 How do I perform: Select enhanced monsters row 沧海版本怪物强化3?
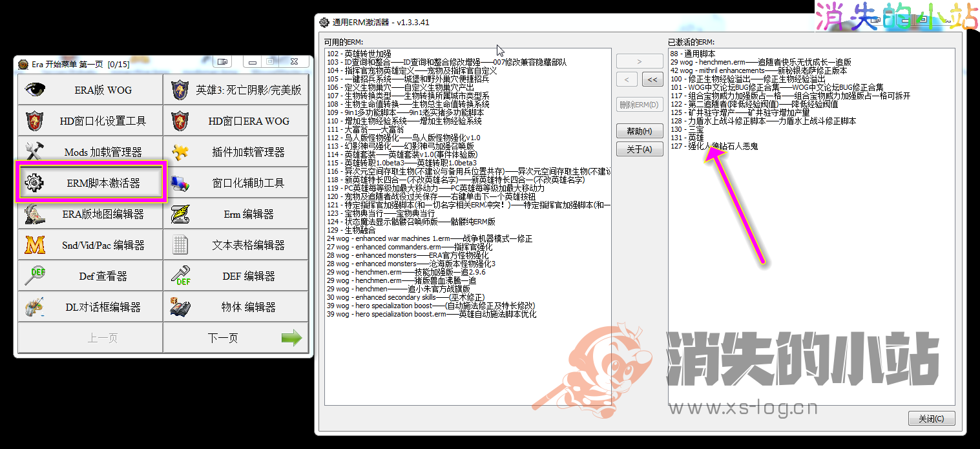click(468, 264)
